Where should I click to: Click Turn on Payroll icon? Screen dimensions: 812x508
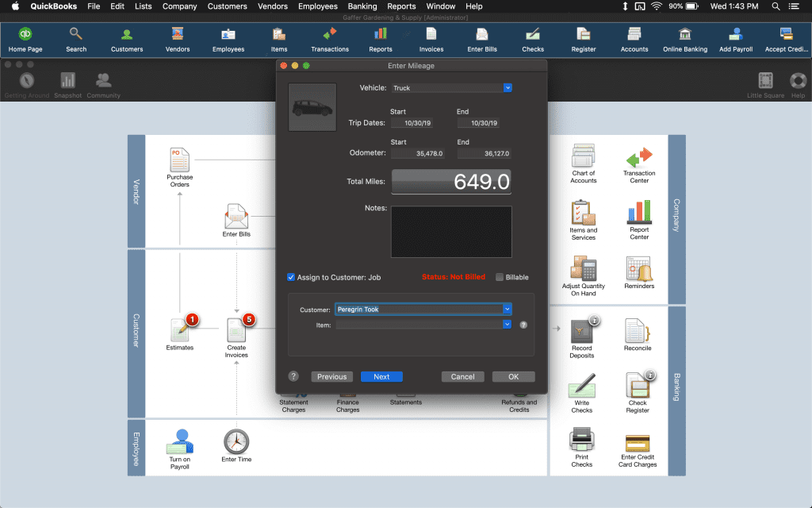point(180,449)
